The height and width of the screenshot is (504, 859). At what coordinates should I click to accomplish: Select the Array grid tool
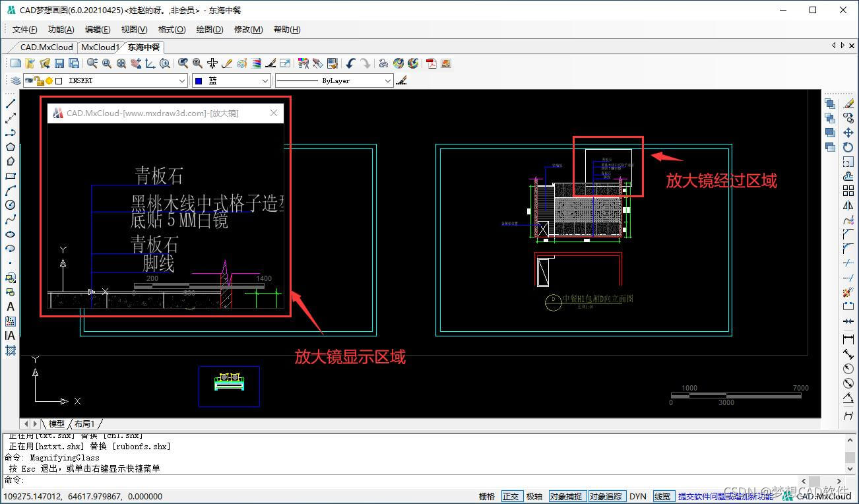[x=848, y=191]
